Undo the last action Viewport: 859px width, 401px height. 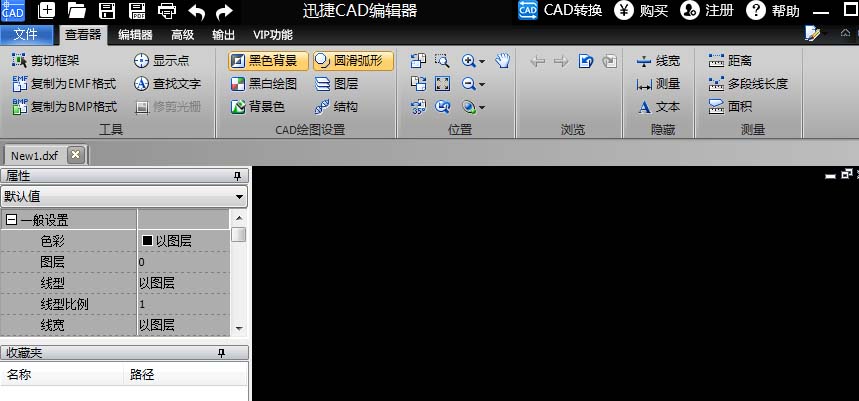coord(196,12)
